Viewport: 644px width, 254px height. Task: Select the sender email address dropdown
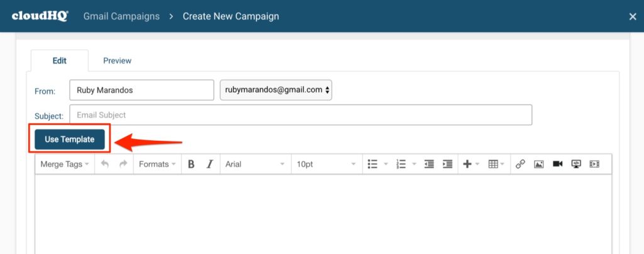pyautogui.click(x=276, y=90)
